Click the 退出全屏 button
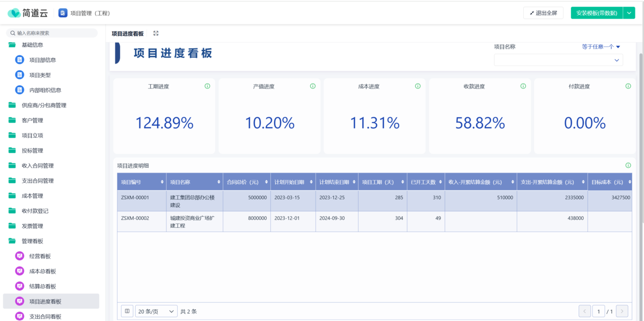Image resolution: width=644 pixels, height=321 pixels. point(543,13)
